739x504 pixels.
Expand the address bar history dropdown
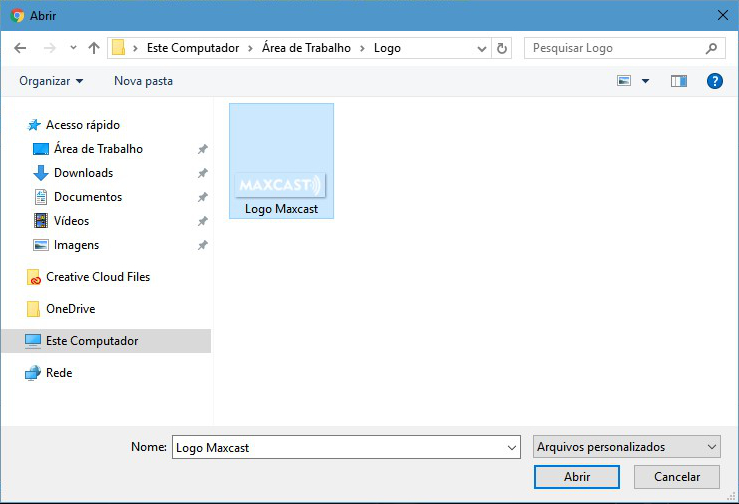click(482, 49)
